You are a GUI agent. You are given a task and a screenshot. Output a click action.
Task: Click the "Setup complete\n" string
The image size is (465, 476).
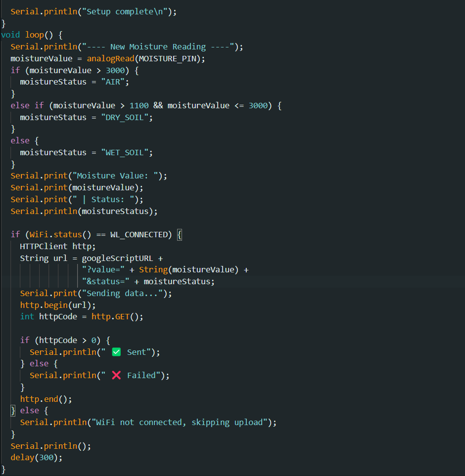click(127, 11)
